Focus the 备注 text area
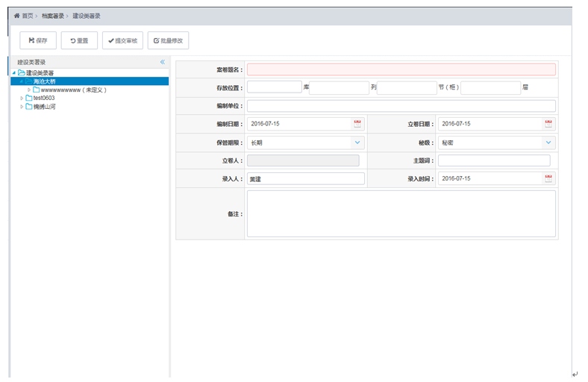Screen dimensions: 588x382 (x=401, y=213)
